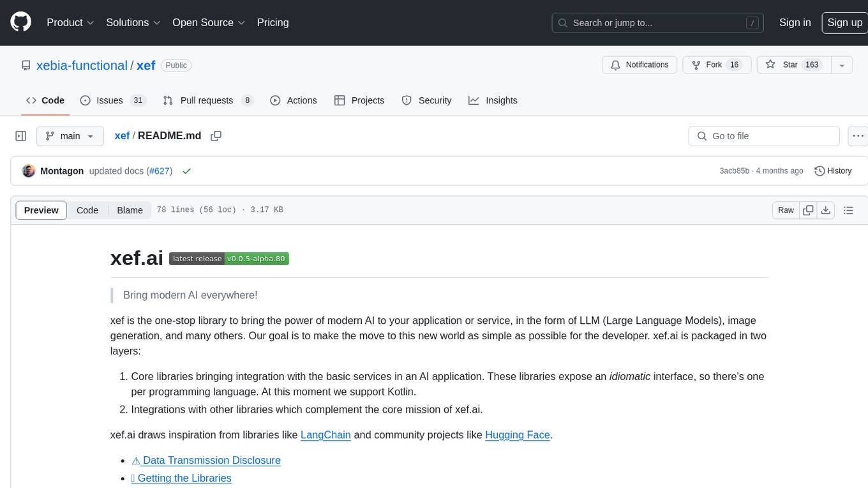Click the Notifications bell button
This screenshot has width=868, height=488.
pos(640,65)
